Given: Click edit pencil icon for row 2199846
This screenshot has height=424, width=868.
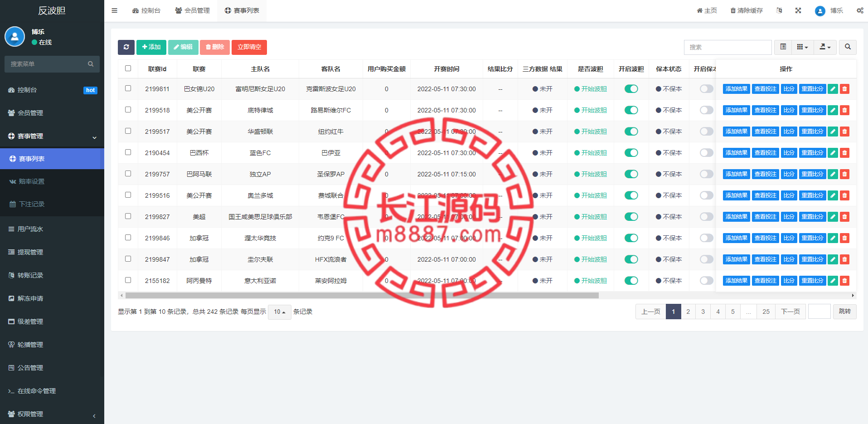Looking at the screenshot, I should [833, 238].
